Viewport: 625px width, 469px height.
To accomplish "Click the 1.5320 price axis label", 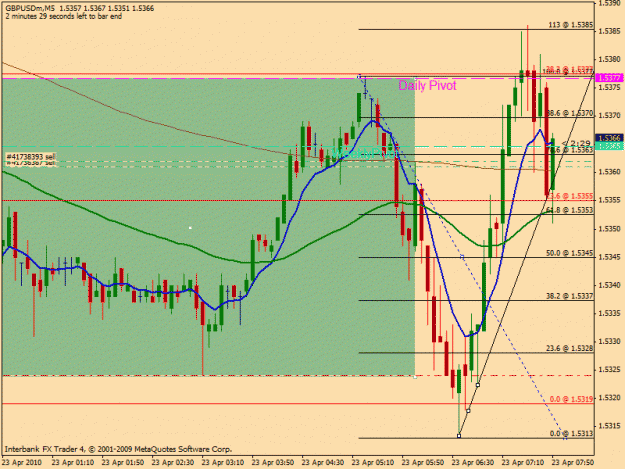I will 609,398.
